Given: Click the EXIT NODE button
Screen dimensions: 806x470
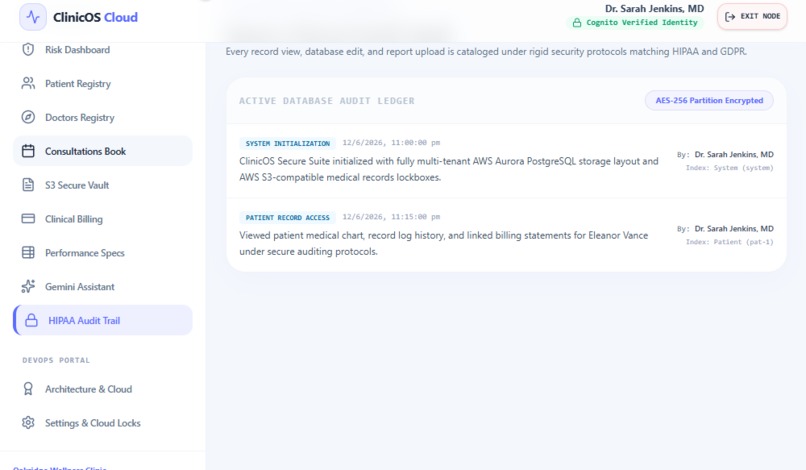Looking at the screenshot, I should pos(752,16).
